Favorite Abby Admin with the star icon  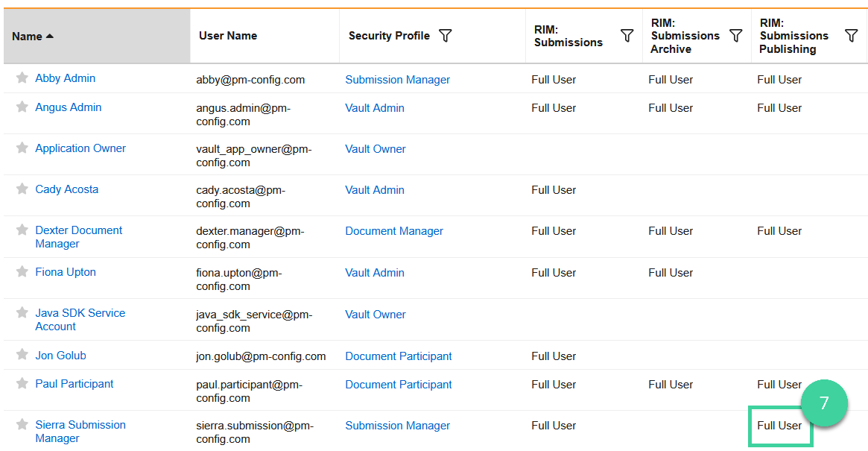[22, 78]
